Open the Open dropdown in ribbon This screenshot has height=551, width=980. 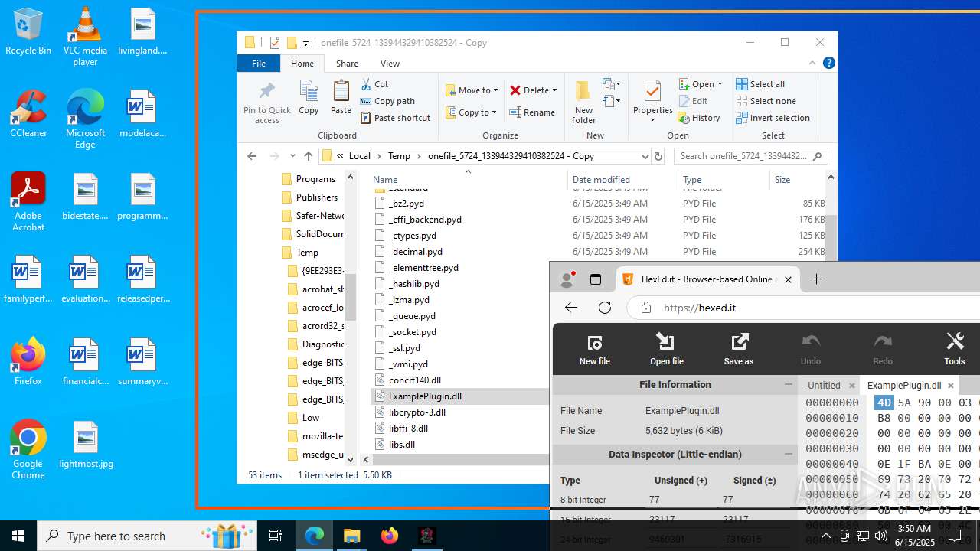click(701, 84)
